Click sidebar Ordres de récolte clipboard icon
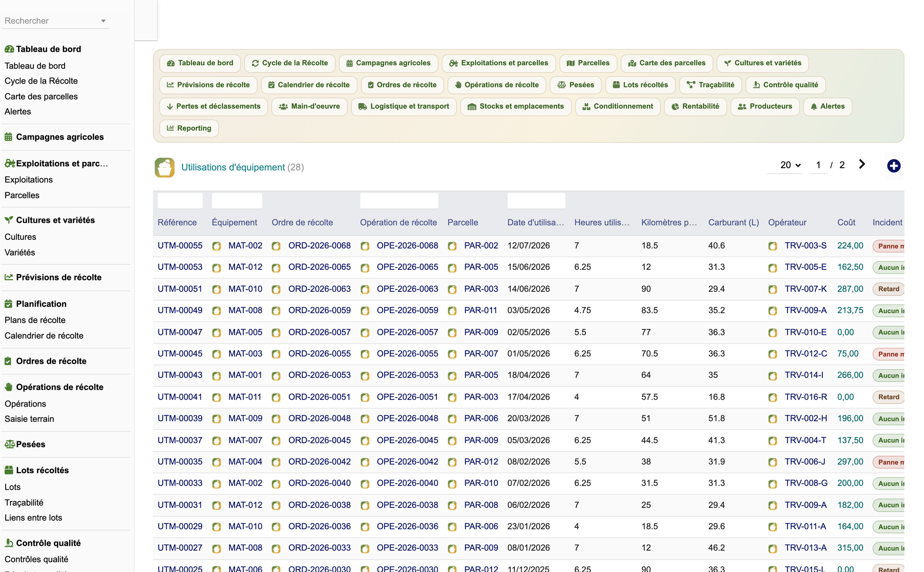Screen dimensions: 924x572 pos(8,361)
